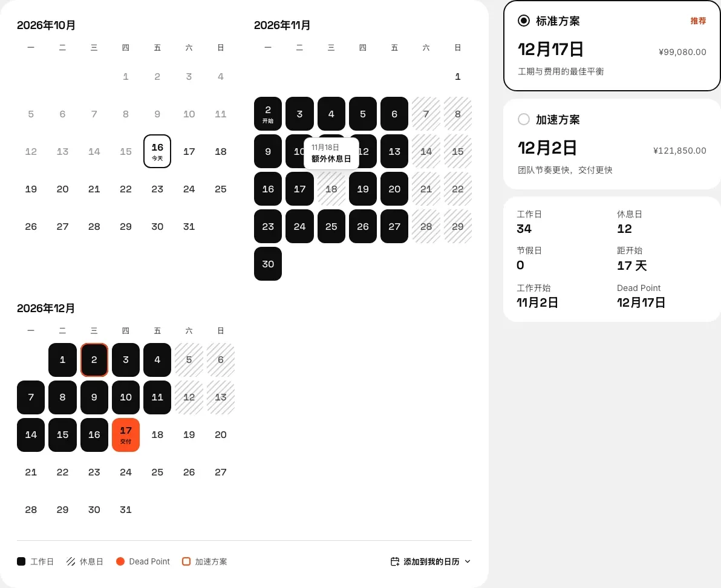Click the calendar-plus icon next to 添加到我的日历
This screenshot has width=721, height=588.
[395, 561]
